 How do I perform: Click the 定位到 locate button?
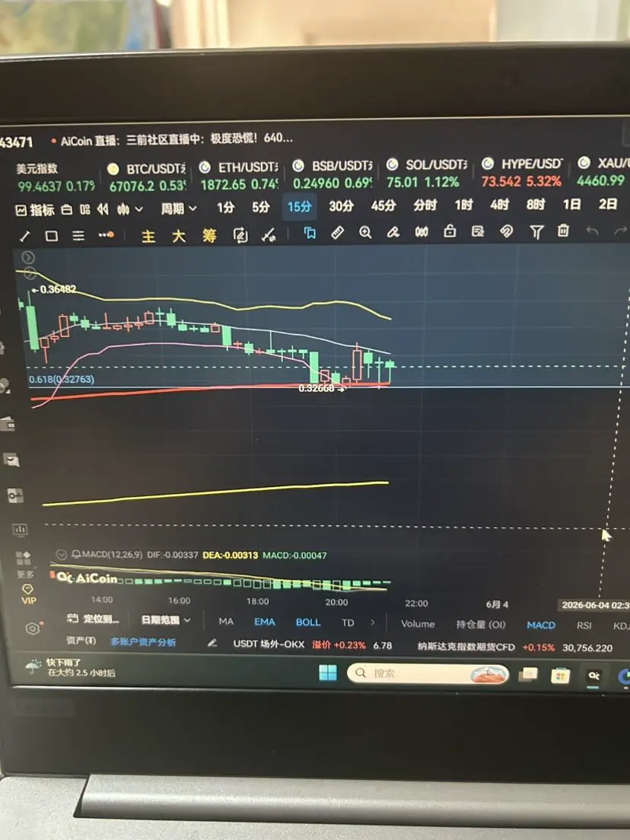(x=94, y=619)
